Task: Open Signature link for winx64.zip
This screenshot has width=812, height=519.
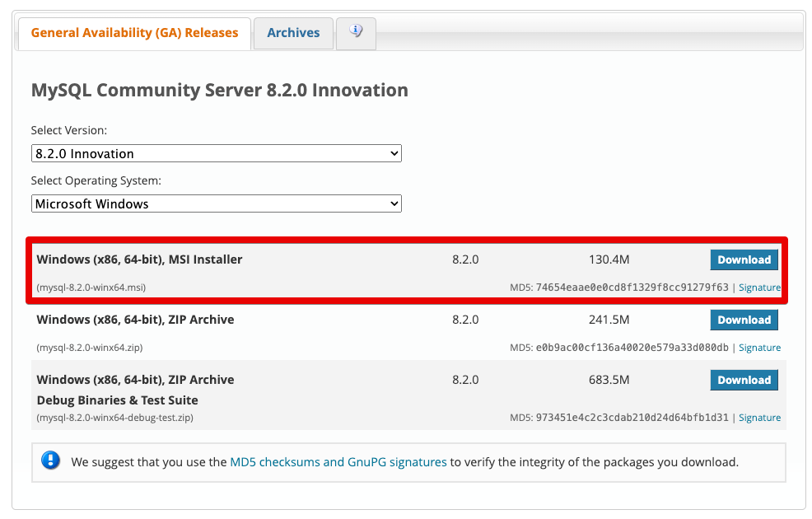Action: click(x=759, y=348)
